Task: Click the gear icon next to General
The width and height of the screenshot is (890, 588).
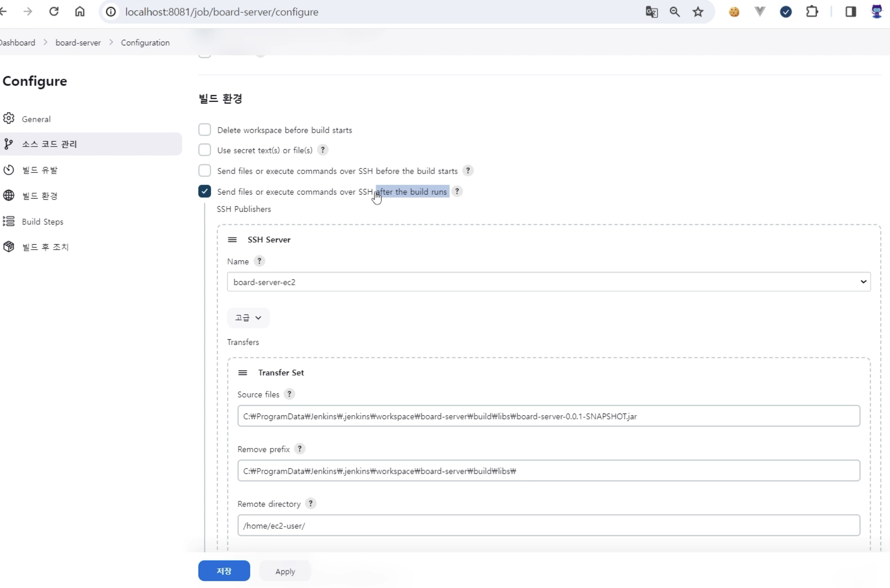Action: click(x=9, y=118)
